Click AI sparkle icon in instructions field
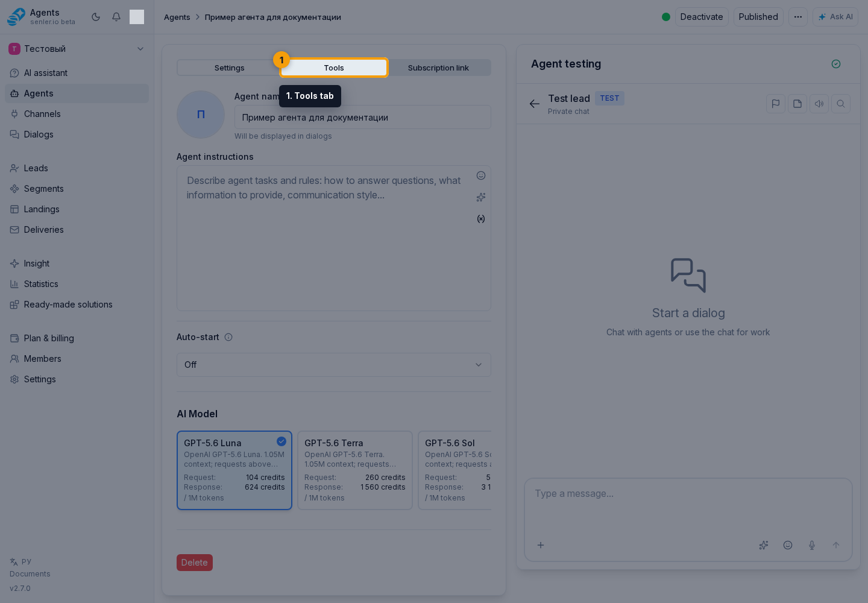This screenshot has width=868, height=603. [x=481, y=197]
